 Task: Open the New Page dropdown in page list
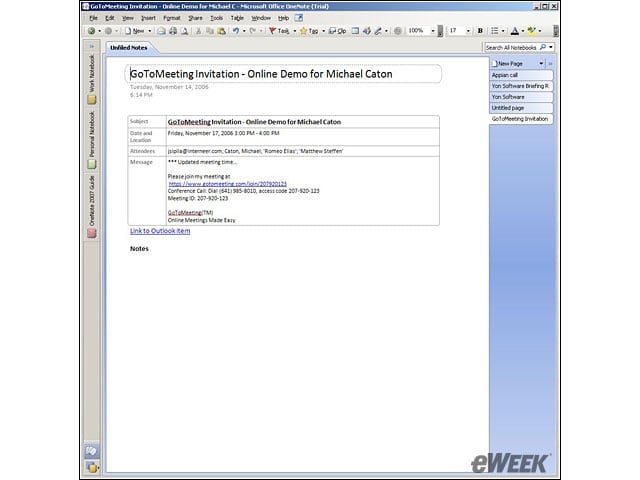[x=541, y=64]
